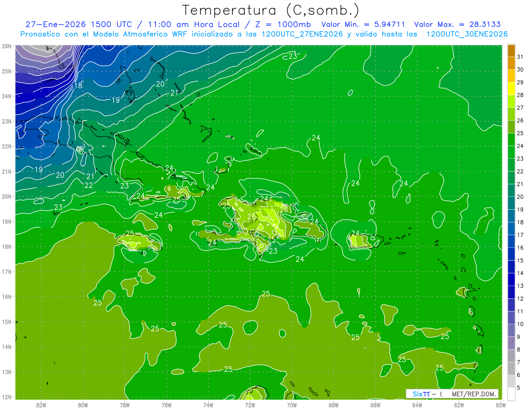The height and width of the screenshot is (411, 532).
Task: Click longitude axis label '68W'
Action: 333,405
